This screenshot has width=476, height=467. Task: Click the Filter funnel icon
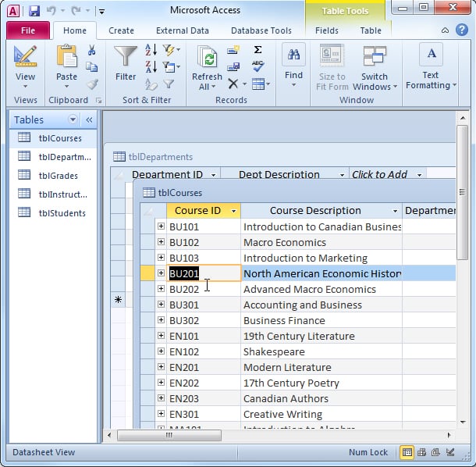(126, 56)
